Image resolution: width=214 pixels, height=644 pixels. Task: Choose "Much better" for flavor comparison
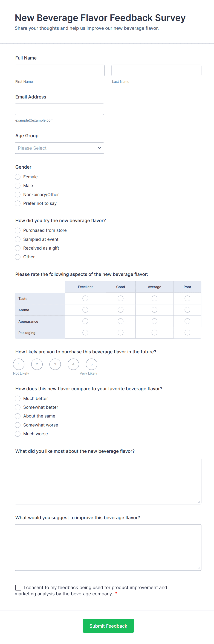click(x=17, y=398)
